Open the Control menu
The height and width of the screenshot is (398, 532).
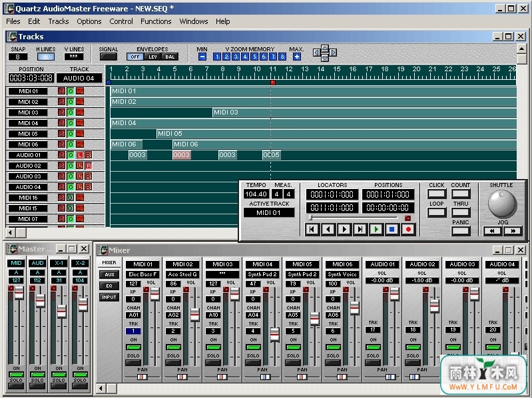pos(121,21)
